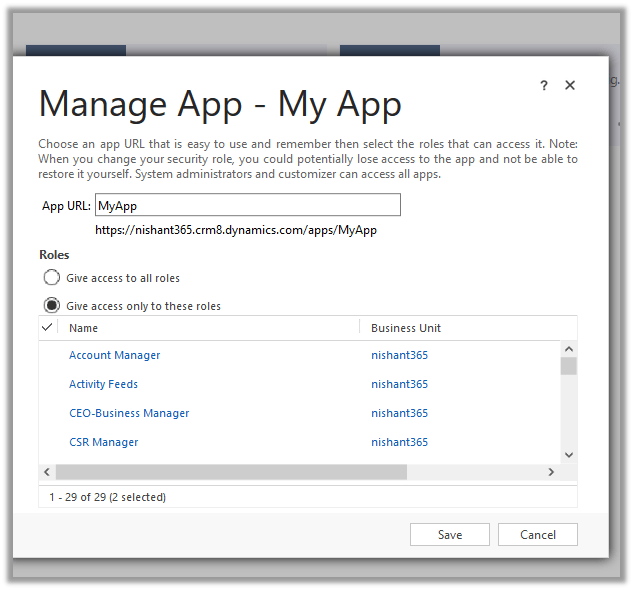Viewport: 633px width, 590px height.
Task: Sort roles by Name column header
Action: (84, 328)
